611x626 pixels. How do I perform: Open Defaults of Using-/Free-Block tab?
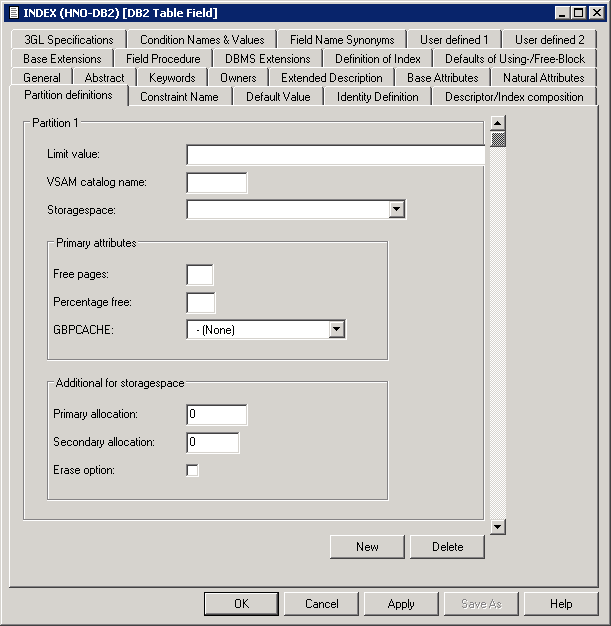pos(515,59)
